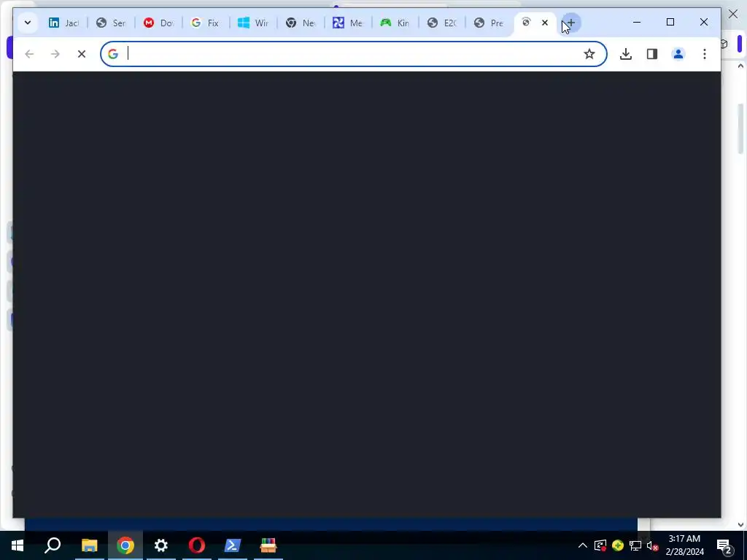Click the Google icon in address bar
Screen dimensions: 747x560
113,54
